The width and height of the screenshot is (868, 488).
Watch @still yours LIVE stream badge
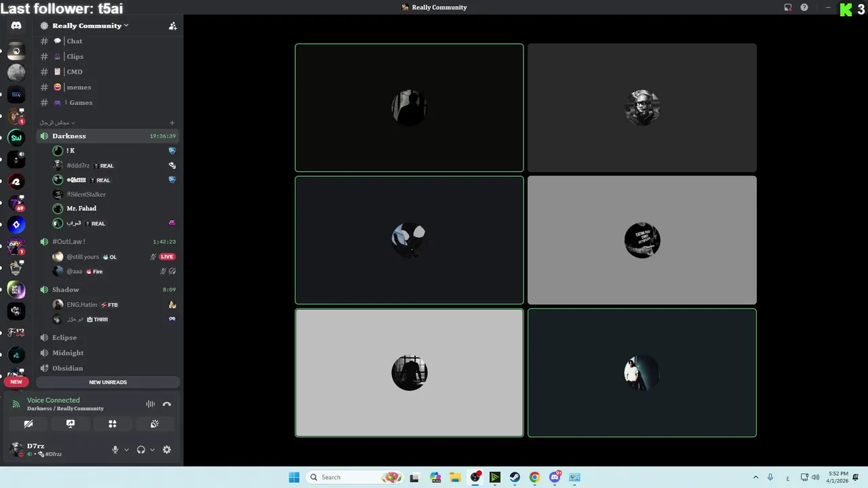click(x=167, y=257)
